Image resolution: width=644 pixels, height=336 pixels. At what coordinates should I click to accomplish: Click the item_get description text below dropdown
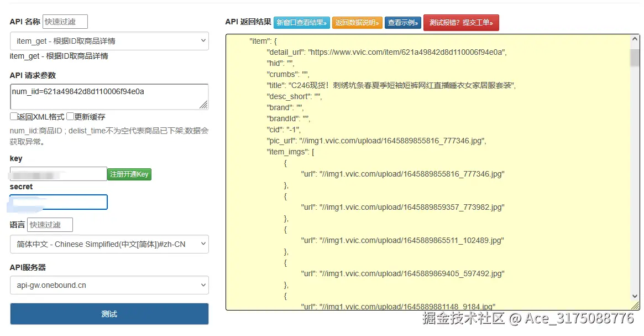pyautogui.click(x=59, y=56)
